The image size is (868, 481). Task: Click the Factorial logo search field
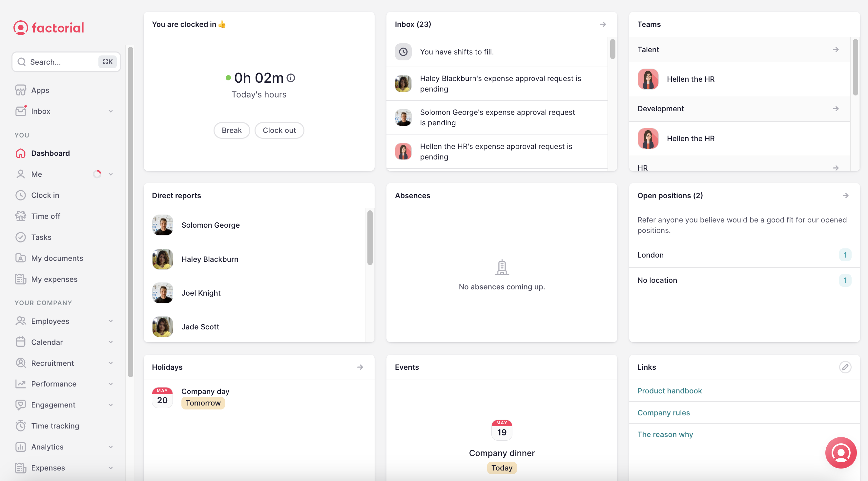65,62
